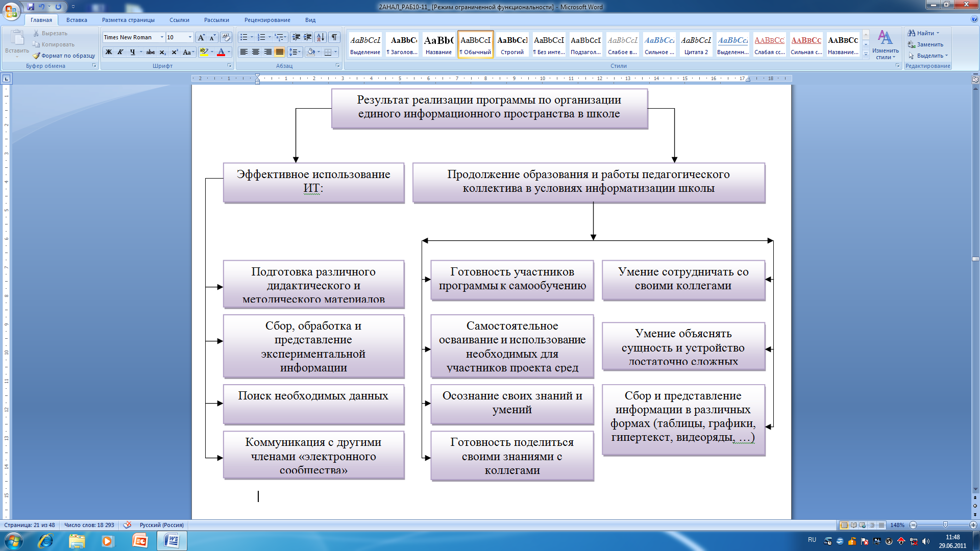The image size is (980, 551).
Task: Open the font size 10 dropdown
Action: click(190, 37)
